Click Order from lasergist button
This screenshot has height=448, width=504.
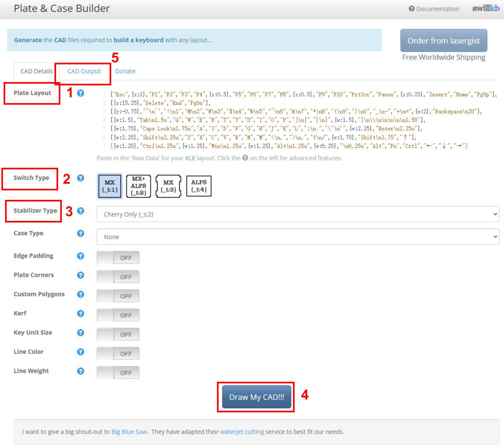tap(444, 40)
